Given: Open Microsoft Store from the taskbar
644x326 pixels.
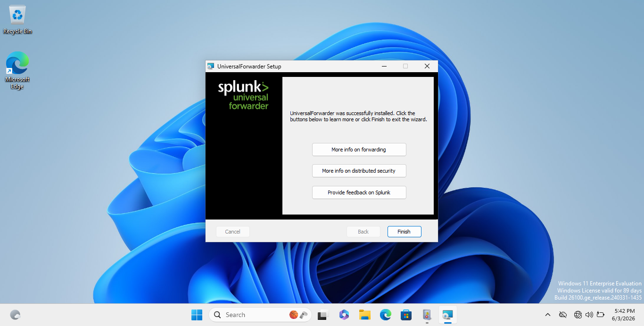Looking at the screenshot, I should point(406,315).
